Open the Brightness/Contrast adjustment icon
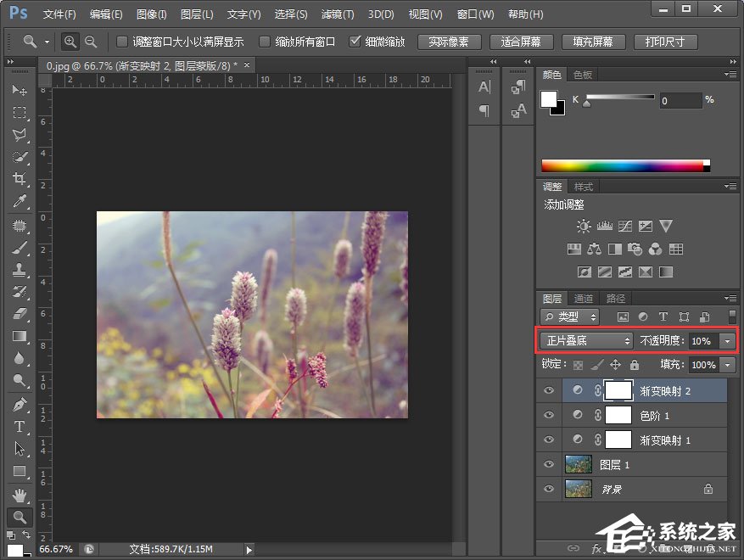The height and width of the screenshot is (560, 744). pyautogui.click(x=583, y=227)
